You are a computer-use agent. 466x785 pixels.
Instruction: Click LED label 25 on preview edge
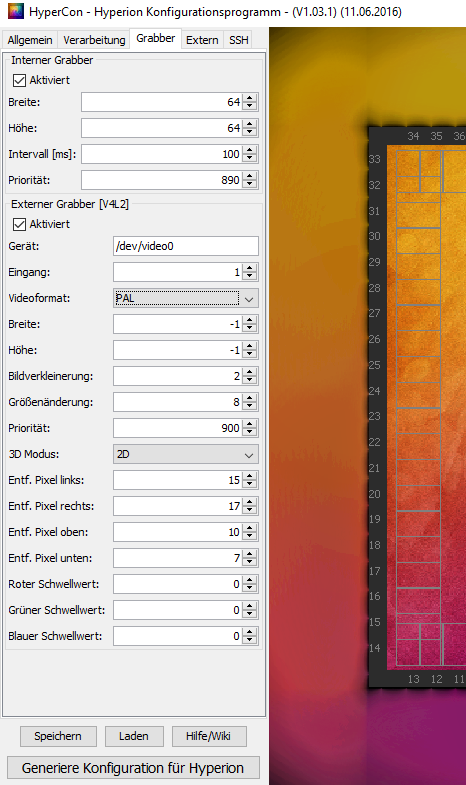[374, 365]
